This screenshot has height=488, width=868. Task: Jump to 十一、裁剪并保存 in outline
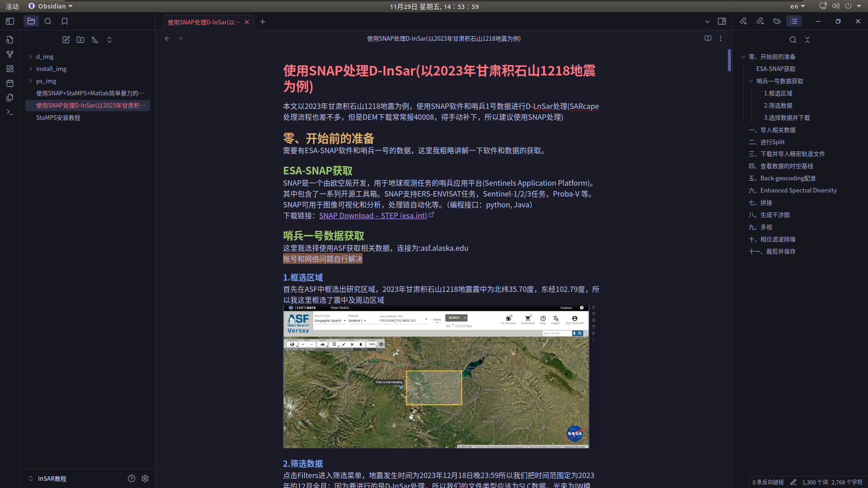772,251
